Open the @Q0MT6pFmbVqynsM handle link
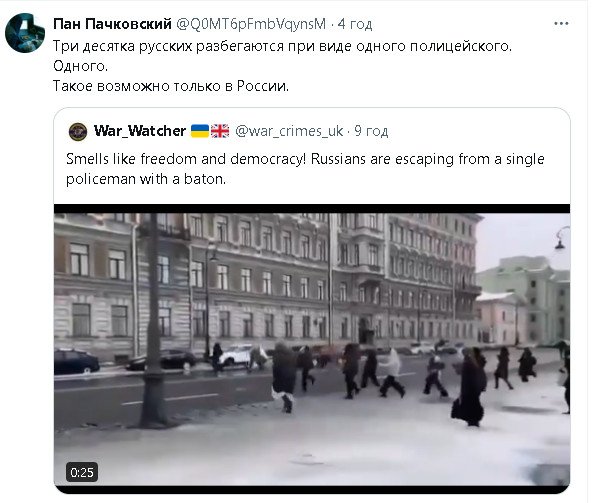 coord(251,24)
